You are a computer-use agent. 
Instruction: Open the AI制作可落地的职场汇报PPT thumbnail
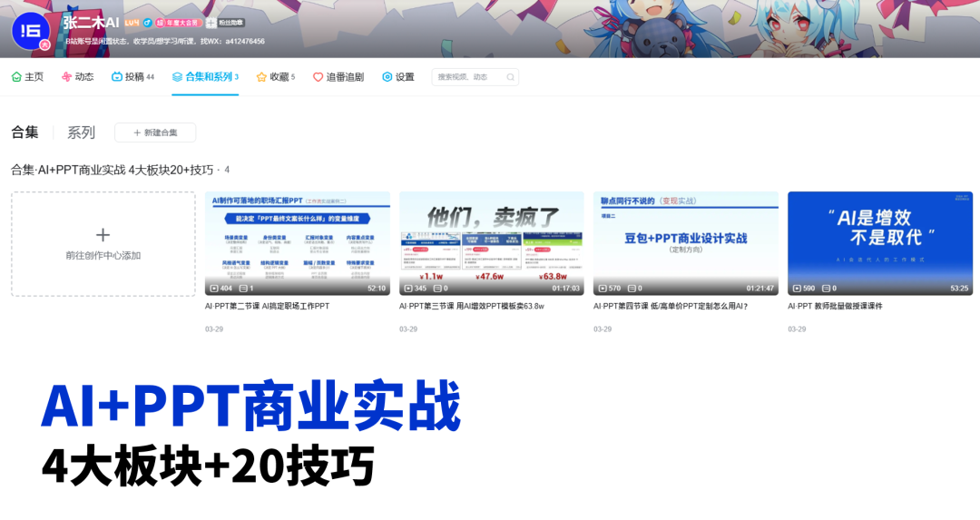point(298,244)
